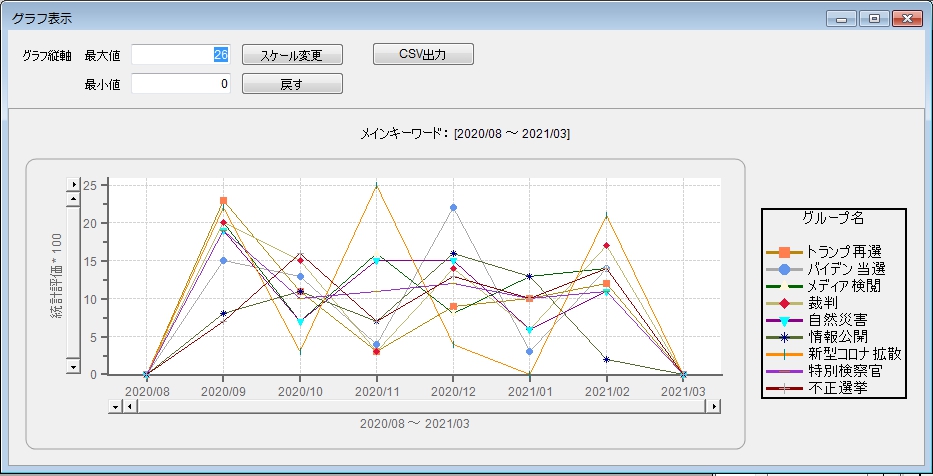Click the トランプ再選 legend marker
The image size is (933, 476).
point(784,251)
